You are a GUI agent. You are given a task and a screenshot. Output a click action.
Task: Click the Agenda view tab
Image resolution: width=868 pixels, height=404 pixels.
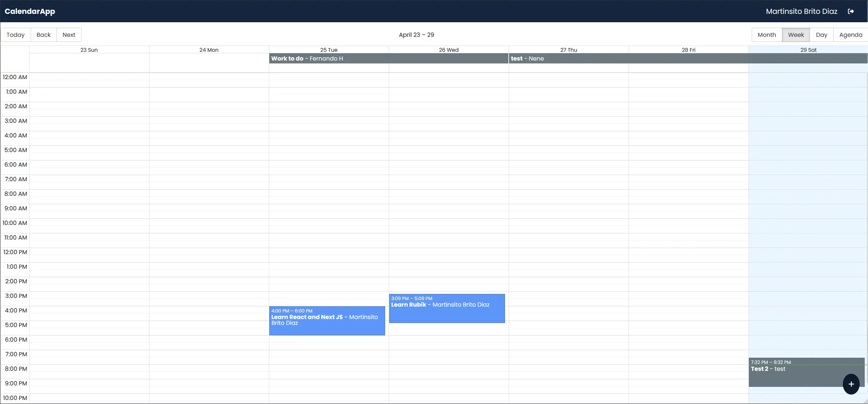(x=851, y=34)
